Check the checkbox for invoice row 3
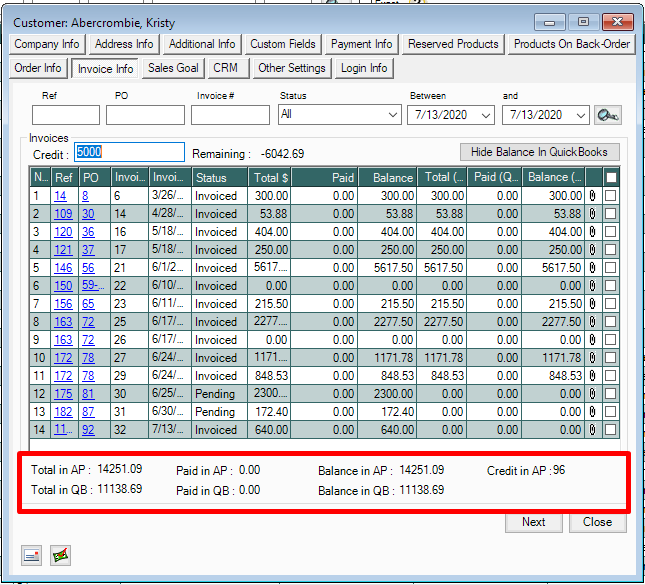 coord(611,232)
